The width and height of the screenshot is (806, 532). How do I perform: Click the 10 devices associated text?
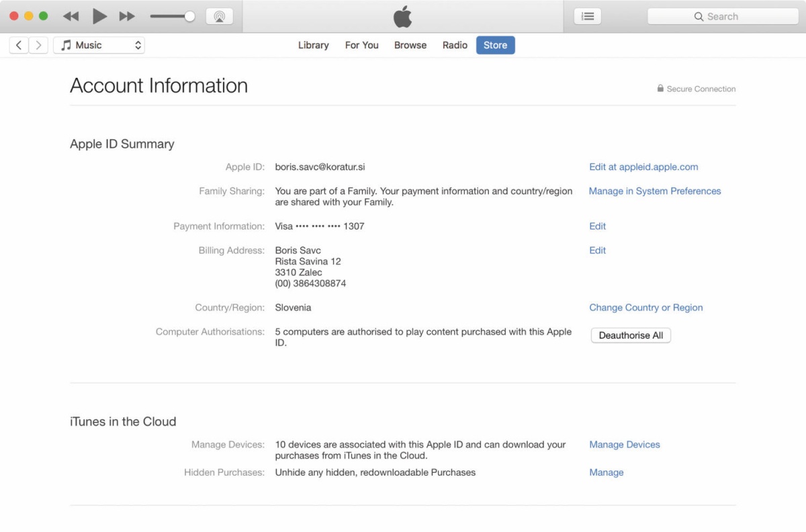[420, 449]
